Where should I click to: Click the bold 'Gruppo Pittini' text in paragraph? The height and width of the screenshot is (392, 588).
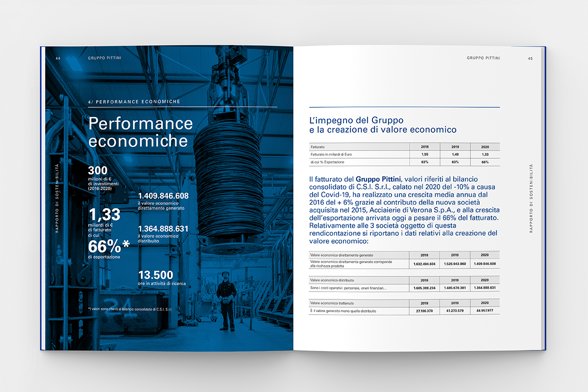[x=378, y=179]
